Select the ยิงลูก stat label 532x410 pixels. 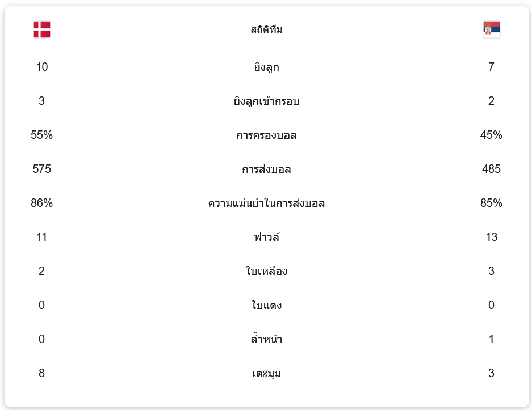[266, 67]
